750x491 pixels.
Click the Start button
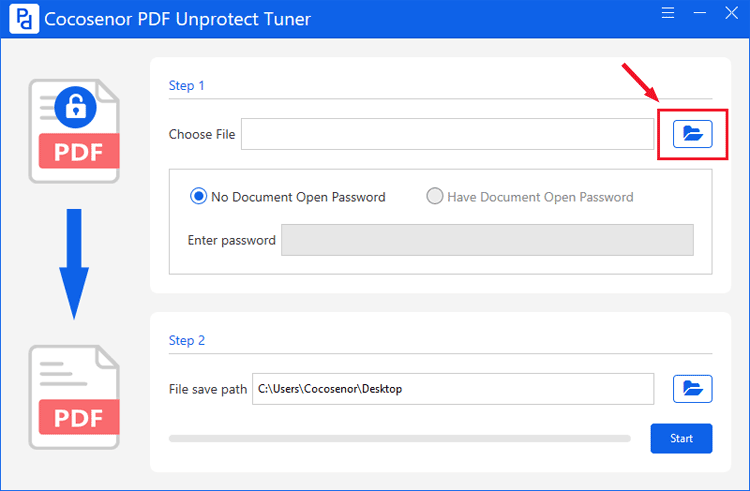[681, 438]
